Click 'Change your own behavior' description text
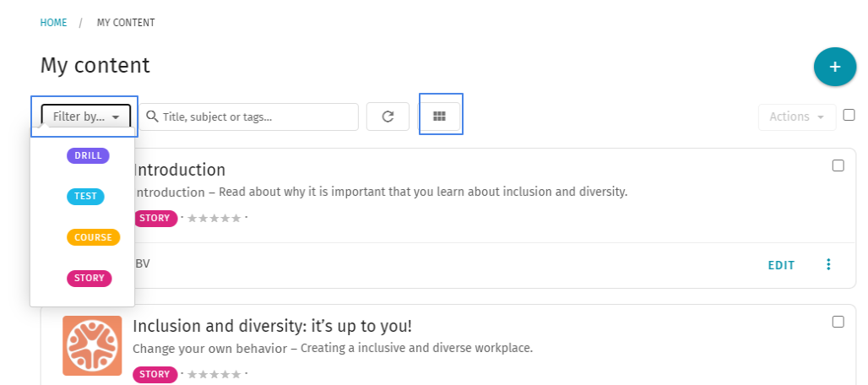 (x=209, y=349)
